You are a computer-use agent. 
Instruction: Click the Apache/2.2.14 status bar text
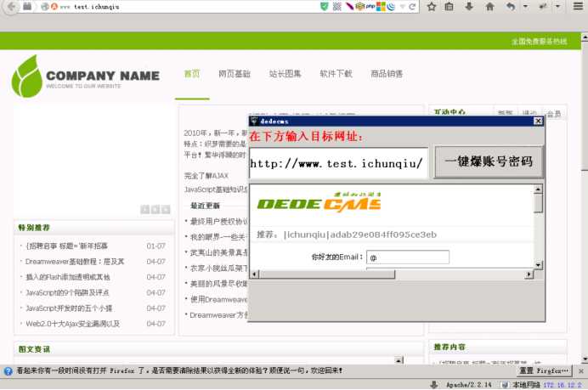[x=469, y=384]
